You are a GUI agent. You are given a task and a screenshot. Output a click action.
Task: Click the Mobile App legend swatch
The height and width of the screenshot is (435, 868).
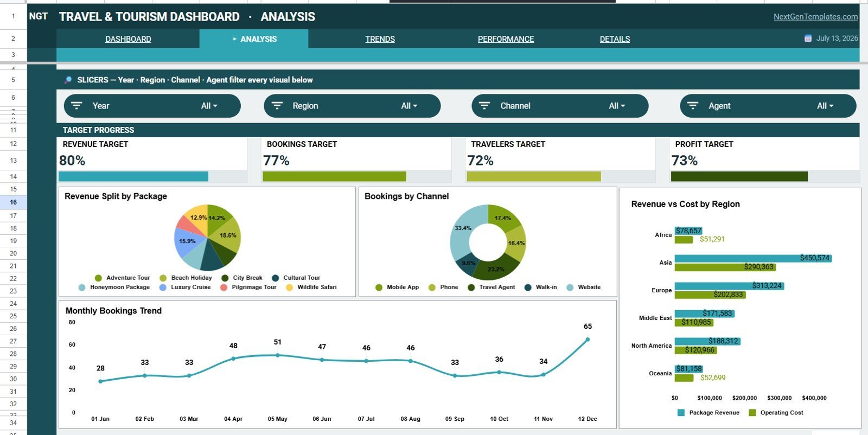379,287
